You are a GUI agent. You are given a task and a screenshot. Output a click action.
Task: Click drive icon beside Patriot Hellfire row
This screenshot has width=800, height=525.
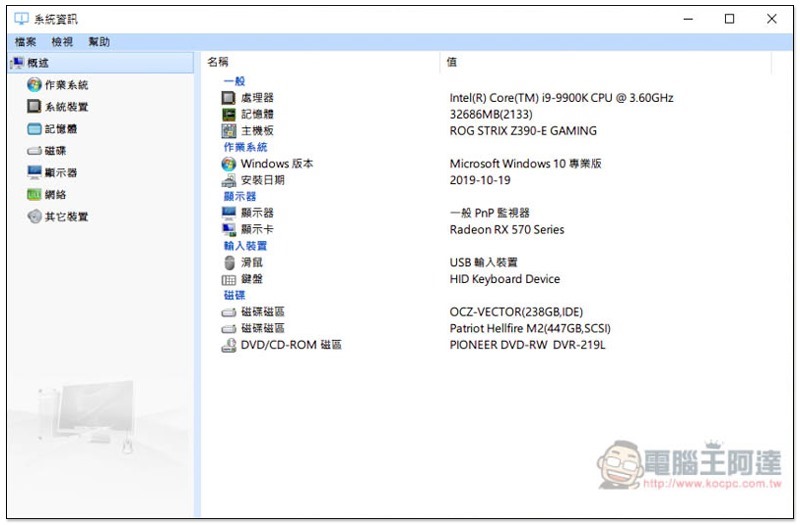(229, 329)
